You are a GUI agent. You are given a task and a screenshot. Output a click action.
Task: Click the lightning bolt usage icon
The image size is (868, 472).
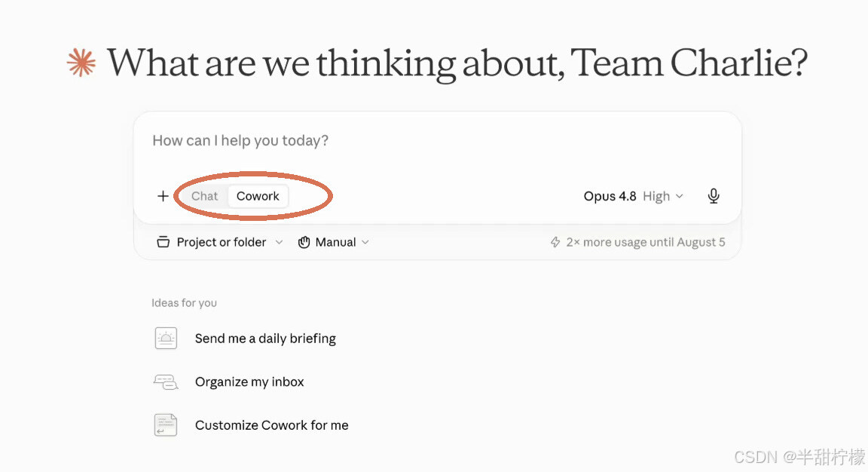coord(555,242)
